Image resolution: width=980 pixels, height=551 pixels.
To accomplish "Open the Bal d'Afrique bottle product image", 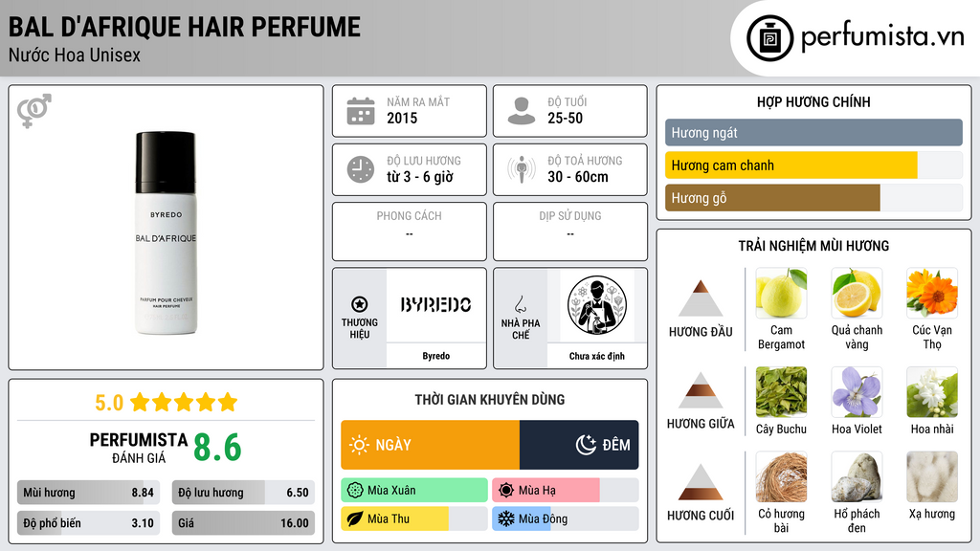I will [x=166, y=232].
